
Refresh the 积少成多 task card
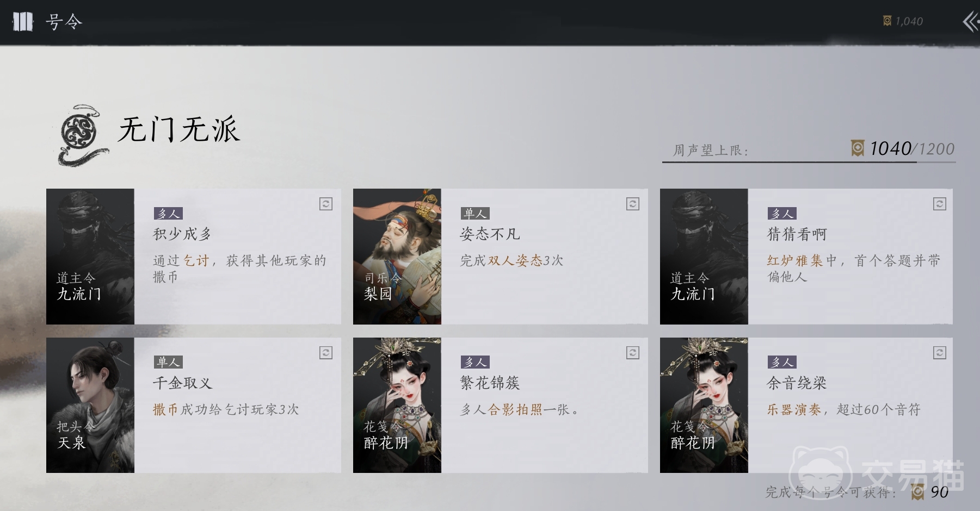[325, 204]
